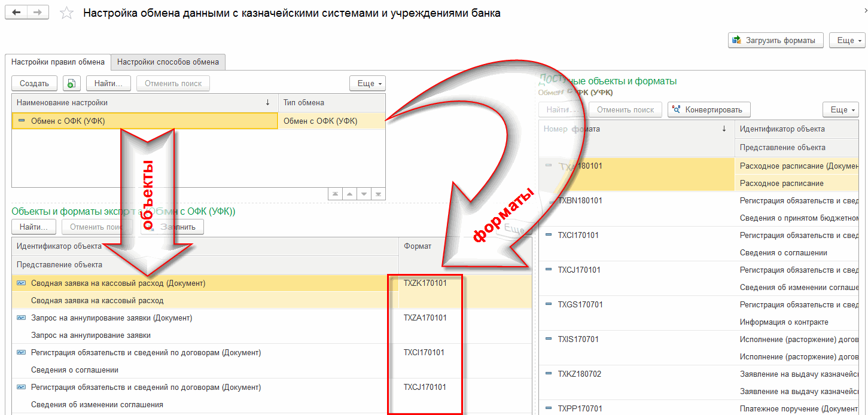The height and width of the screenshot is (415, 868).
Task: Click the Тип обмена column header
Action: tap(332, 103)
